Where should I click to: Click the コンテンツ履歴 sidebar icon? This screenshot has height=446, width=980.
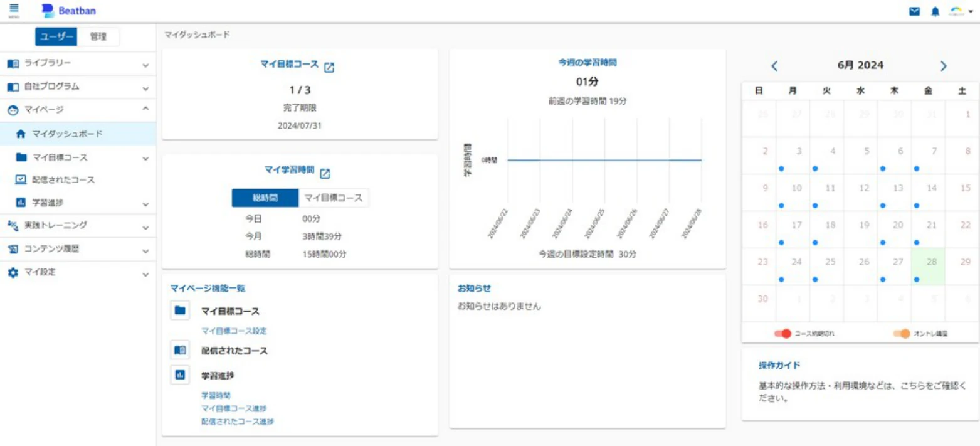point(13,250)
